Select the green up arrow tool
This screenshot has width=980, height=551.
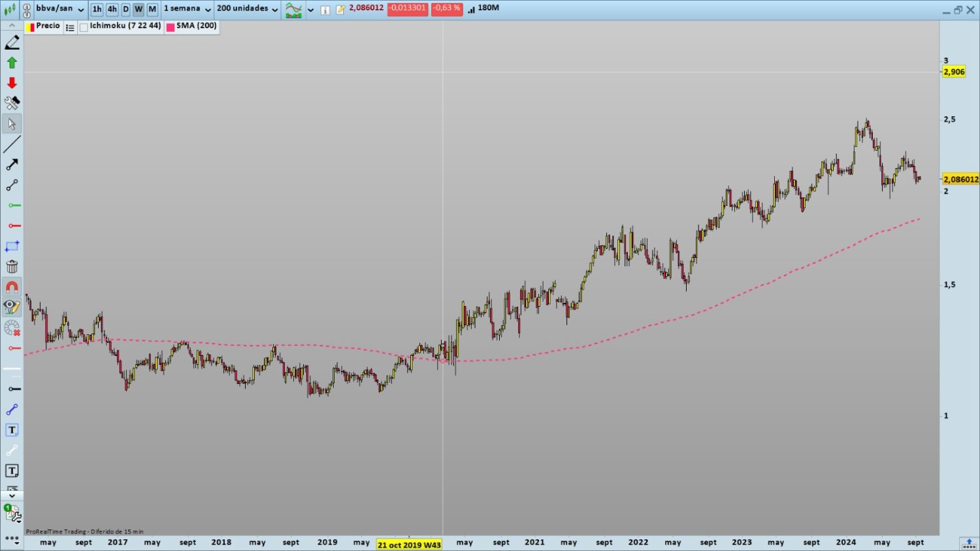click(x=12, y=63)
